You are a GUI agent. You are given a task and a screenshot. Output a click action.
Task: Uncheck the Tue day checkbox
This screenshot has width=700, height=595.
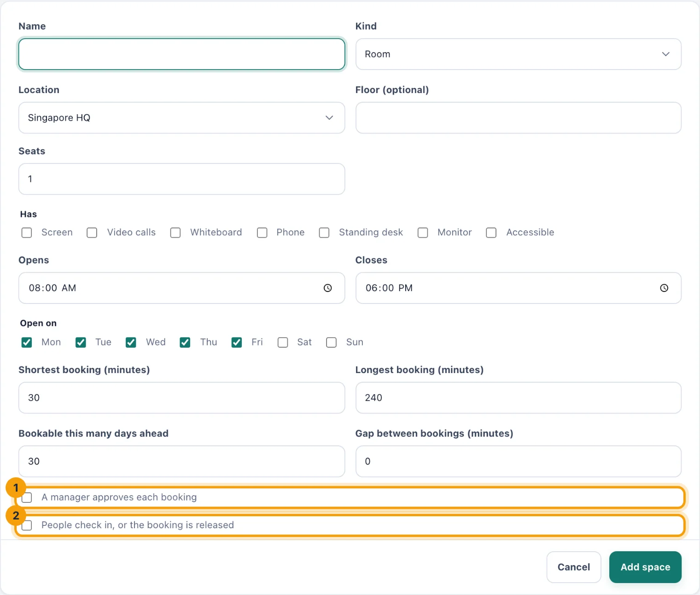click(81, 342)
